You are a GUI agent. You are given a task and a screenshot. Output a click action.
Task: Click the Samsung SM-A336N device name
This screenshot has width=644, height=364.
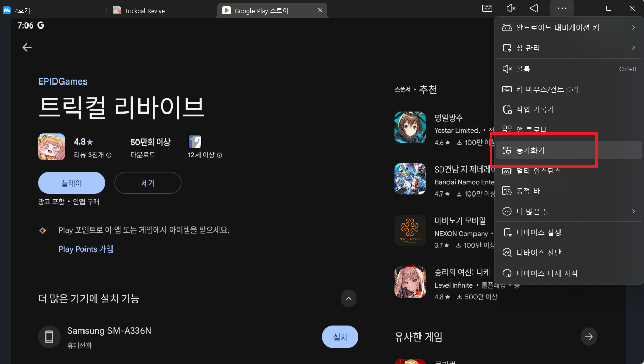click(x=109, y=331)
